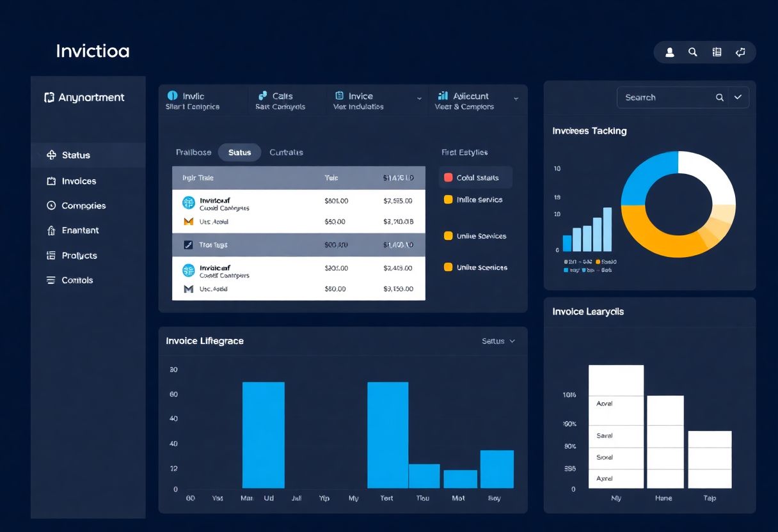Click the Contols lines icon in sidebar
This screenshot has height=532, width=778.
click(x=51, y=280)
